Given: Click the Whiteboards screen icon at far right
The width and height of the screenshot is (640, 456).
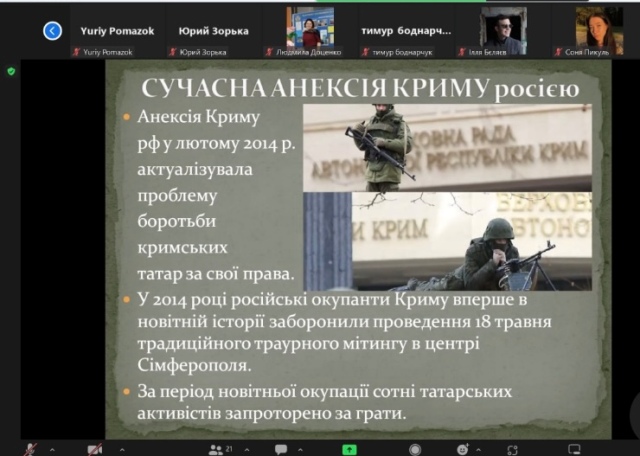Looking at the screenshot, I should (574, 449).
